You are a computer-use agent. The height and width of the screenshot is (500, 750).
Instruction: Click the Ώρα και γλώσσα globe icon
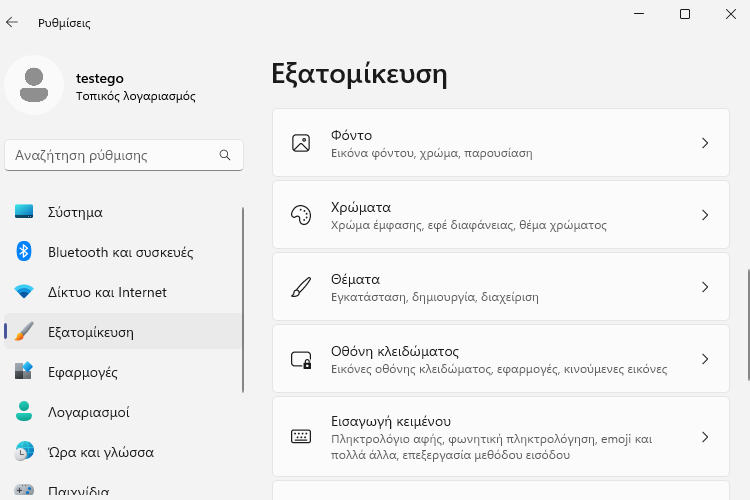click(x=25, y=452)
